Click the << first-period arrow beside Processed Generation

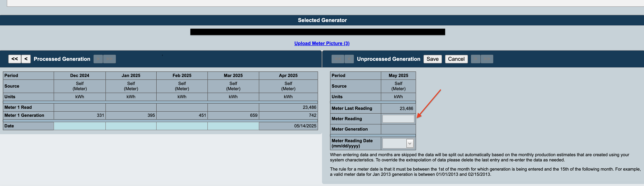click(x=15, y=59)
